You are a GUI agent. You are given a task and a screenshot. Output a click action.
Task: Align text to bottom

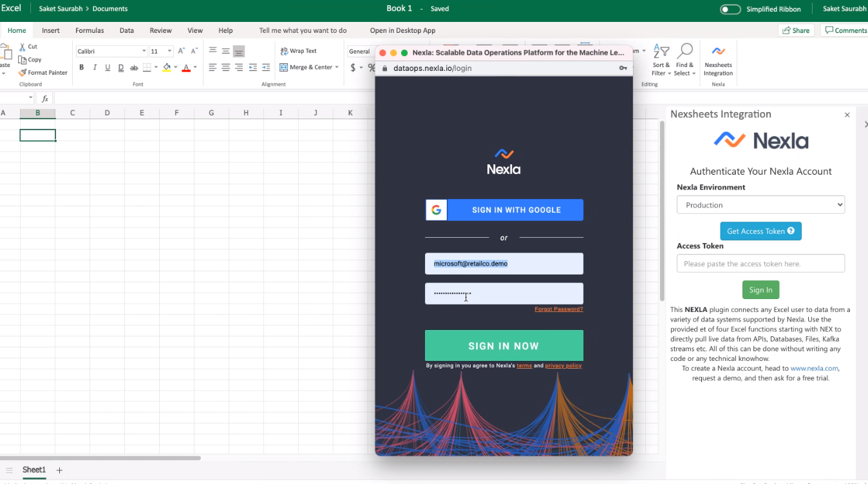pos(239,51)
